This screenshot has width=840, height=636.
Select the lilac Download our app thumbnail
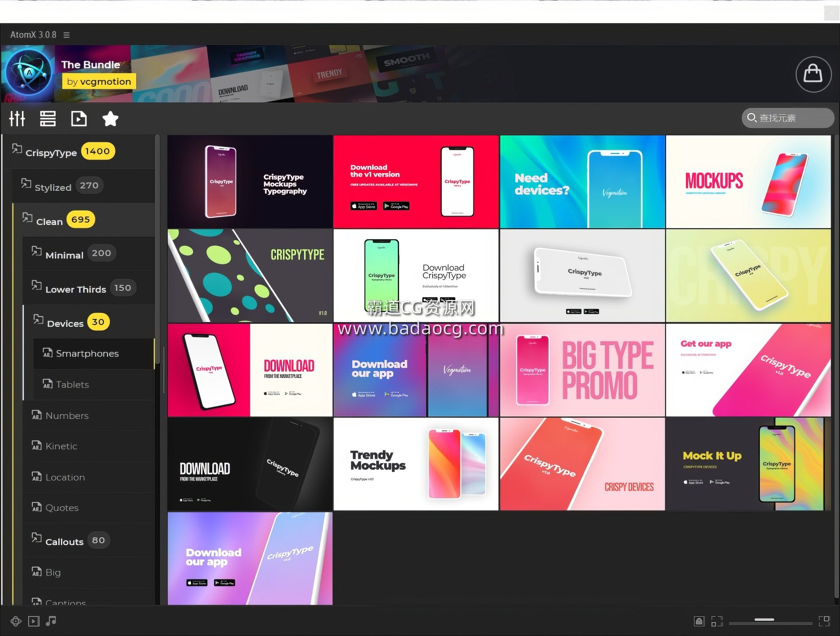(250, 559)
